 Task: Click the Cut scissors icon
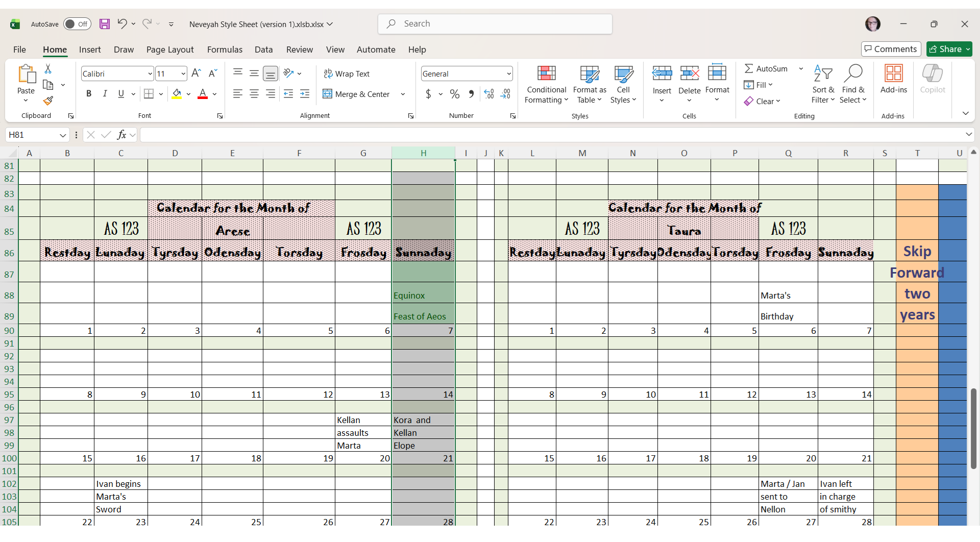48,68
